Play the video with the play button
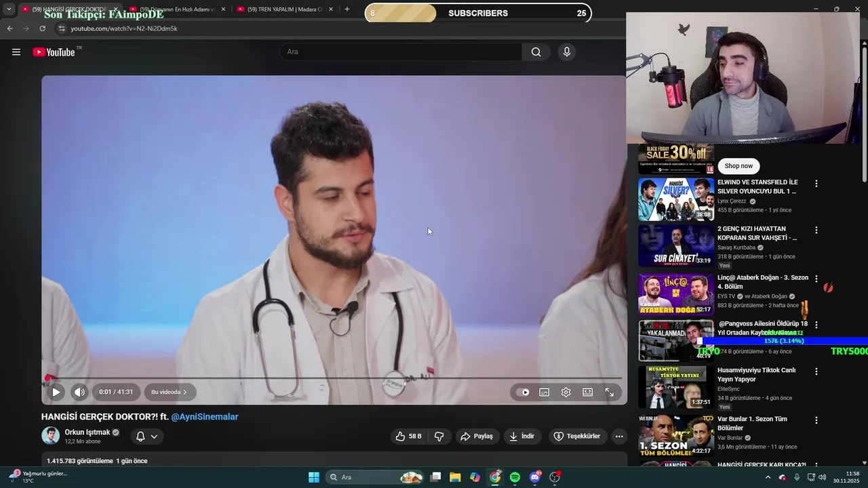 coord(56,392)
